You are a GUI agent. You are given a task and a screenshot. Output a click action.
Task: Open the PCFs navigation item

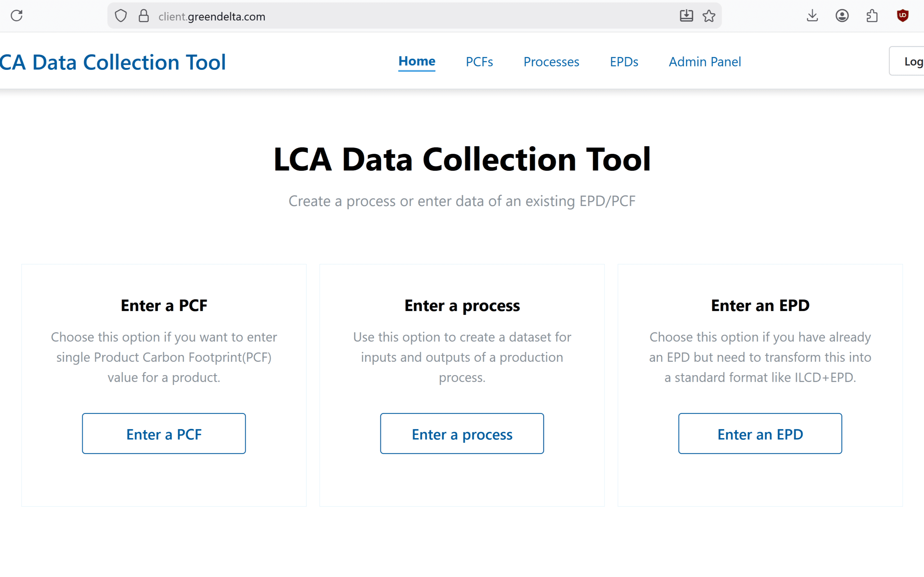(479, 62)
